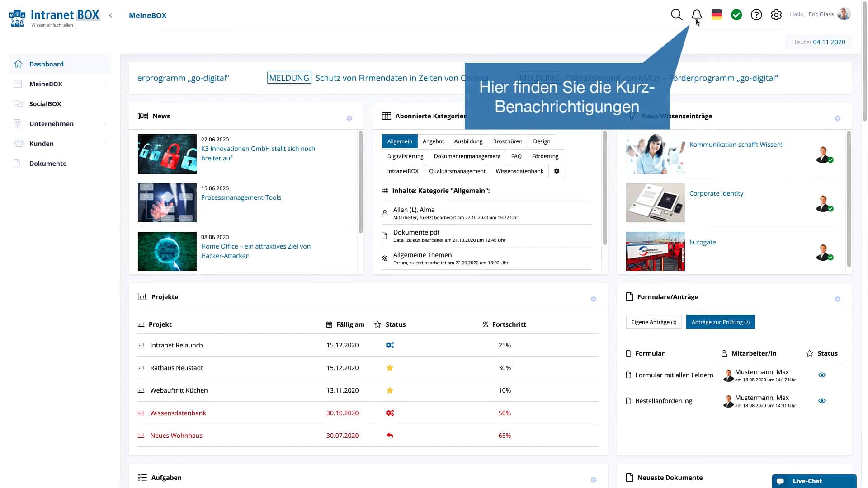Image resolution: width=868 pixels, height=488 pixels.
Task: Expand Unternehmen submenu chevron
Action: click(x=105, y=124)
